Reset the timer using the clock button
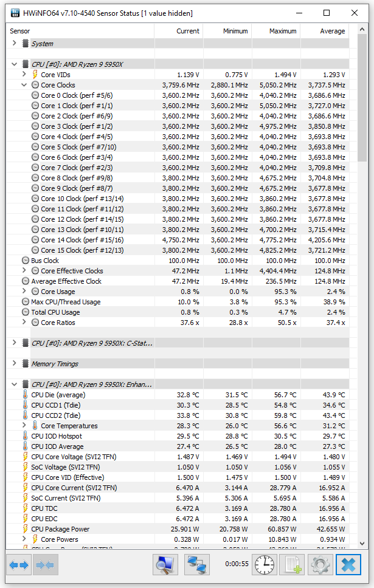Image resolution: width=374 pixels, height=588 pixels. coord(265,565)
